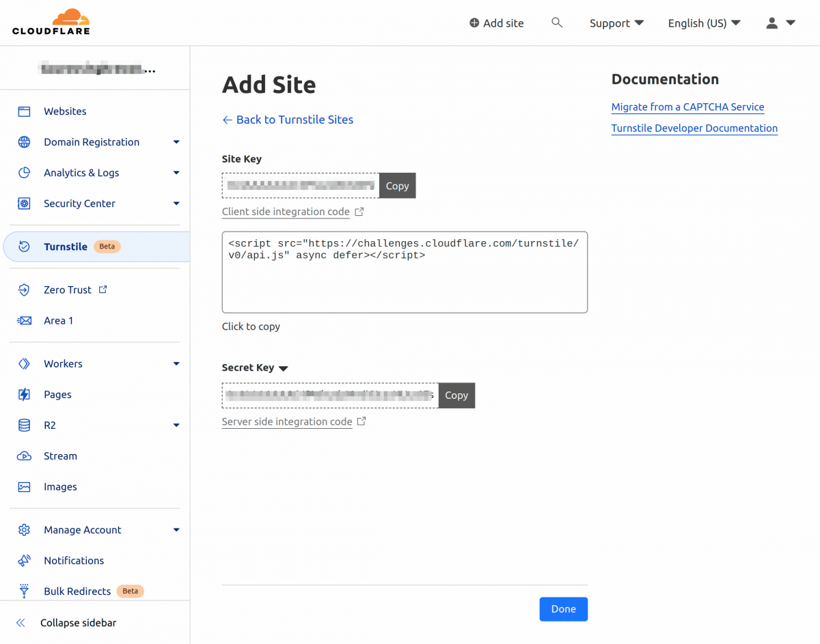This screenshot has width=820, height=644.
Task: Click the Workers diamond icon
Action: [x=24, y=364]
